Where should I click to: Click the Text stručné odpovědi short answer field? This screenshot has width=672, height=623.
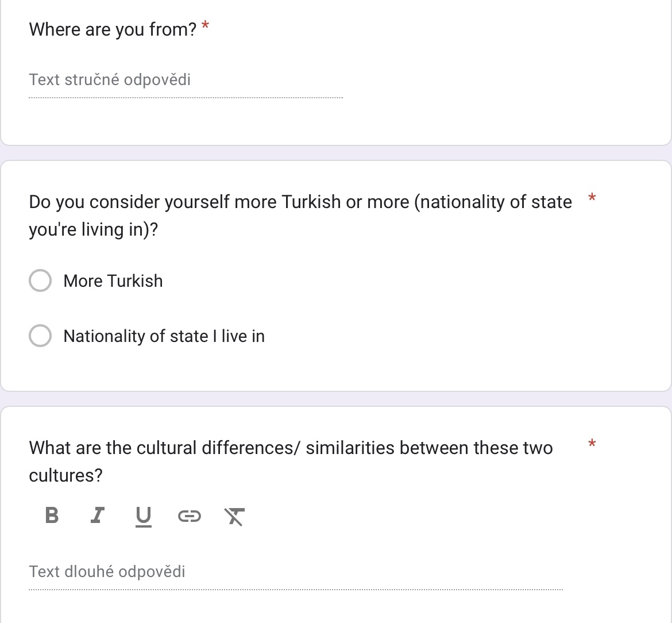click(186, 80)
